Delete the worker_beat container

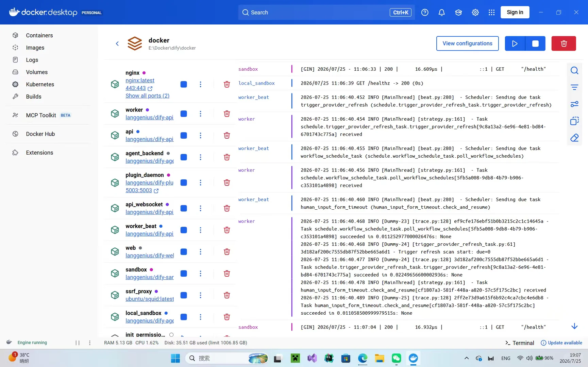227,230
